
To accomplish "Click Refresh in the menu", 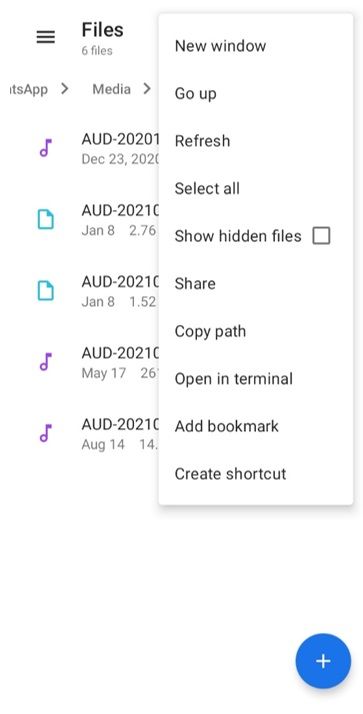I will pos(256,141).
